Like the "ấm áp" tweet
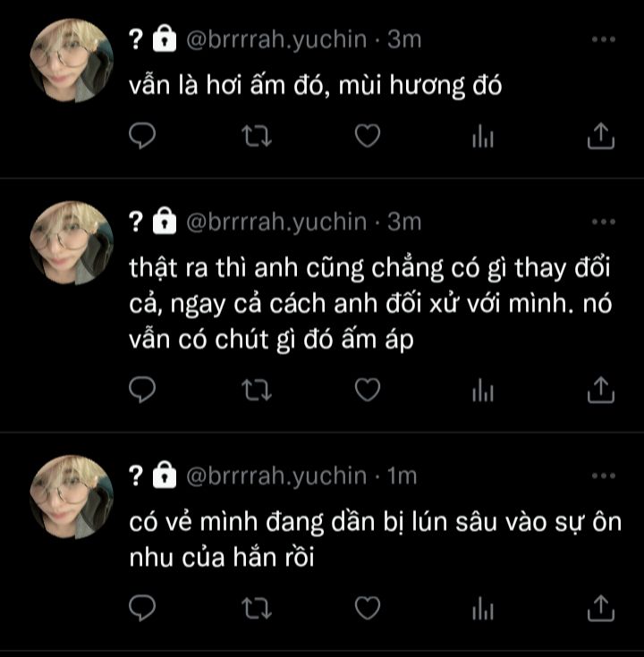Image resolution: width=644 pixels, height=657 pixels. coord(368,390)
